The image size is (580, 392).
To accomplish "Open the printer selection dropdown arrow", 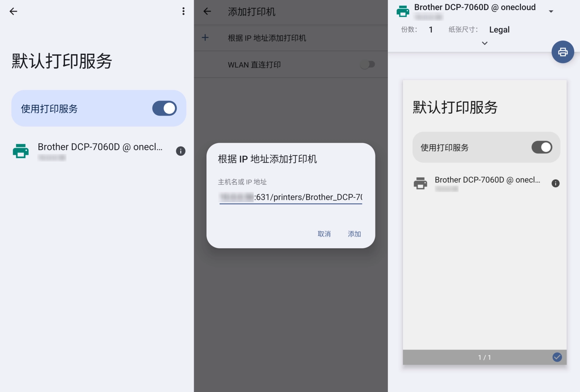I will pyautogui.click(x=551, y=12).
